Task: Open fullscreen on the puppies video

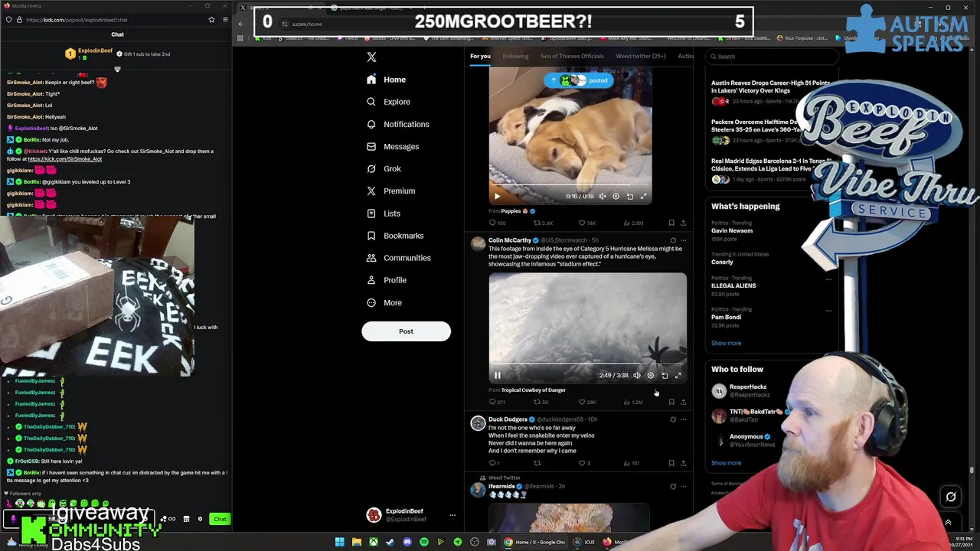Action: [x=643, y=196]
